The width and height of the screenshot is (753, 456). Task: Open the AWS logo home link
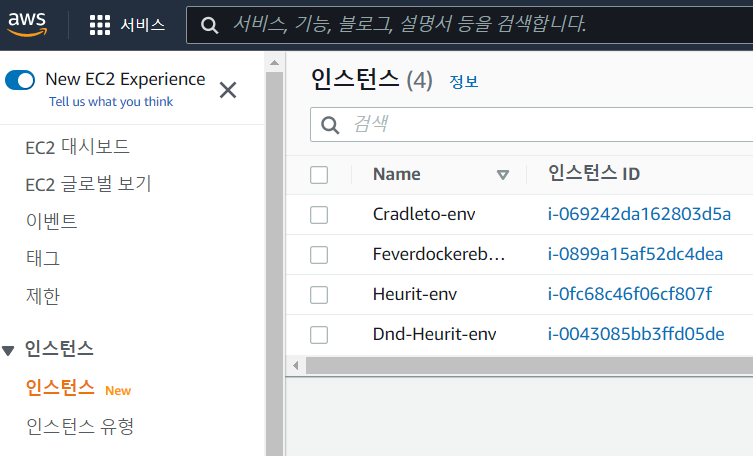click(27, 24)
